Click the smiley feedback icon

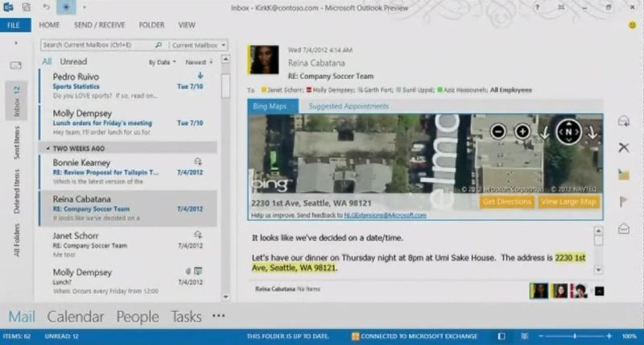click(633, 25)
